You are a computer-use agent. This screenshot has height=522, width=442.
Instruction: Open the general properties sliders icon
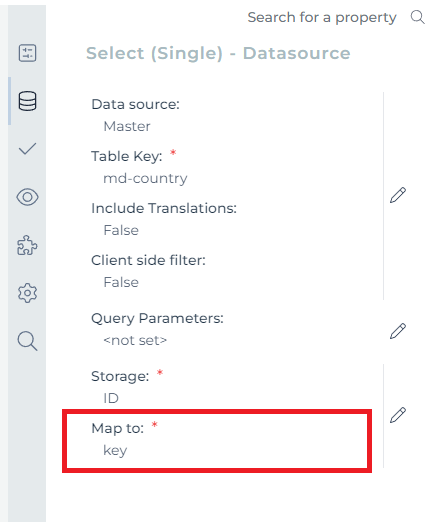point(27,53)
